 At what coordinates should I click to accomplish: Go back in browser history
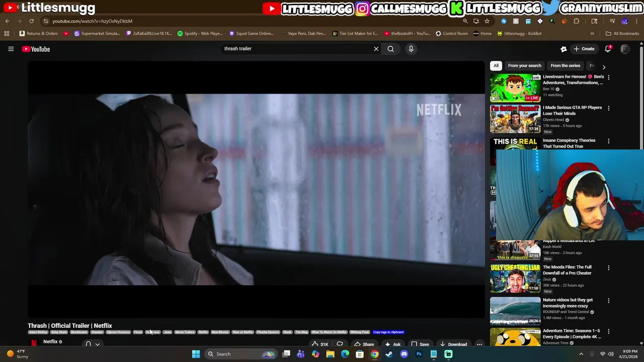pyautogui.click(x=7, y=21)
